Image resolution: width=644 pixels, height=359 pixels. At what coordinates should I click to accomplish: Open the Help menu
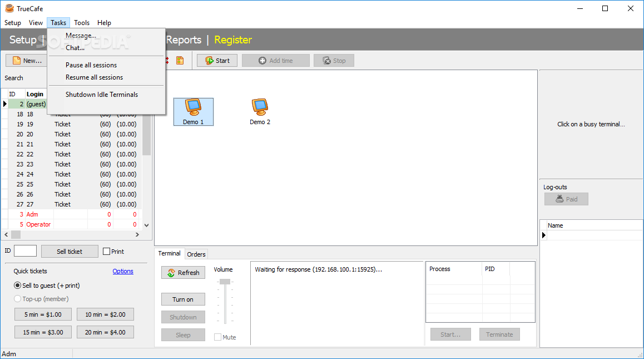pyautogui.click(x=104, y=23)
